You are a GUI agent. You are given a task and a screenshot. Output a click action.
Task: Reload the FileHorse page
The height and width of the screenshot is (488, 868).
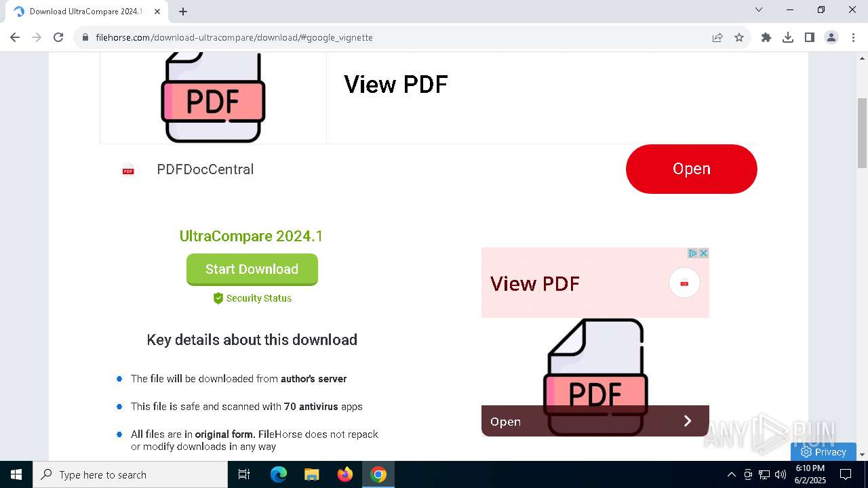click(x=58, y=37)
